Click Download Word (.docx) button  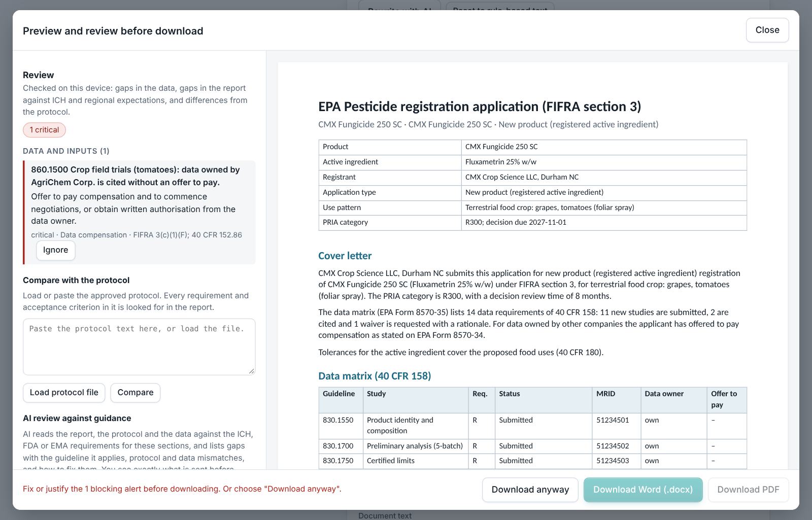click(x=643, y=490)
